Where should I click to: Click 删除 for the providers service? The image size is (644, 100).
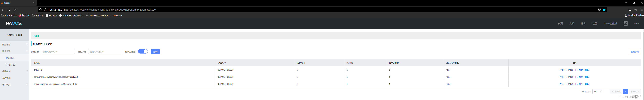[587, 70]
